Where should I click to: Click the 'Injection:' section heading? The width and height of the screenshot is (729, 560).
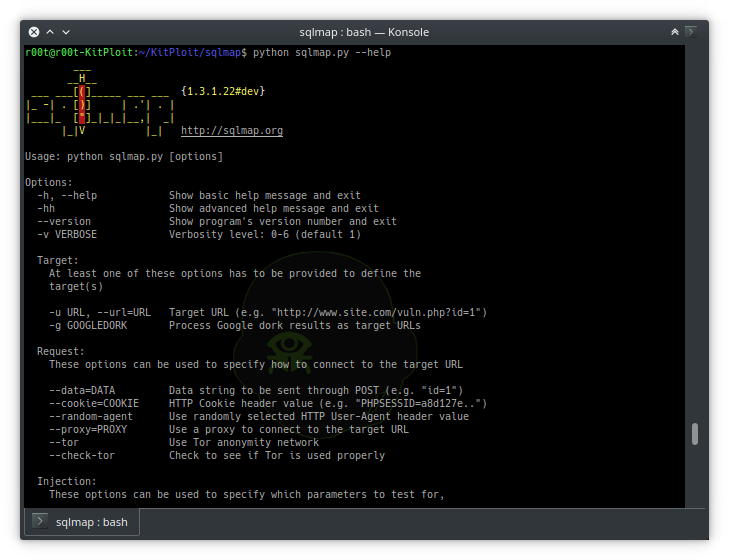tap(67, 482)
